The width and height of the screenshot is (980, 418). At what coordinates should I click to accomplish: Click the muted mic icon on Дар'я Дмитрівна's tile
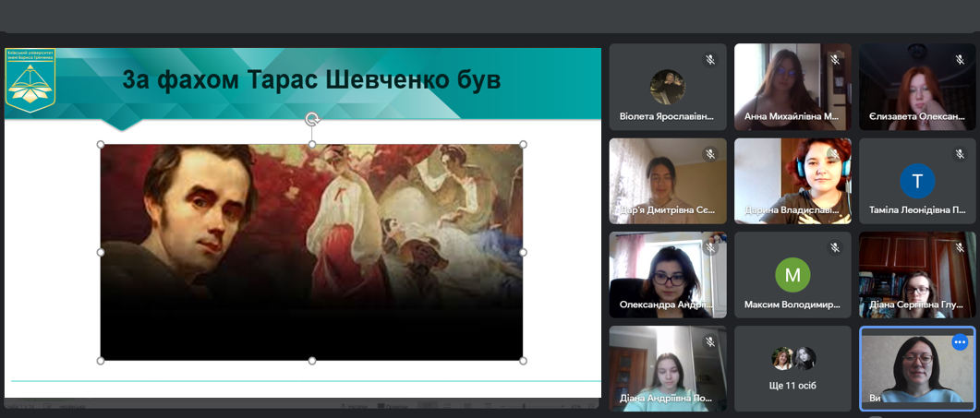click(x=710, y=154)
